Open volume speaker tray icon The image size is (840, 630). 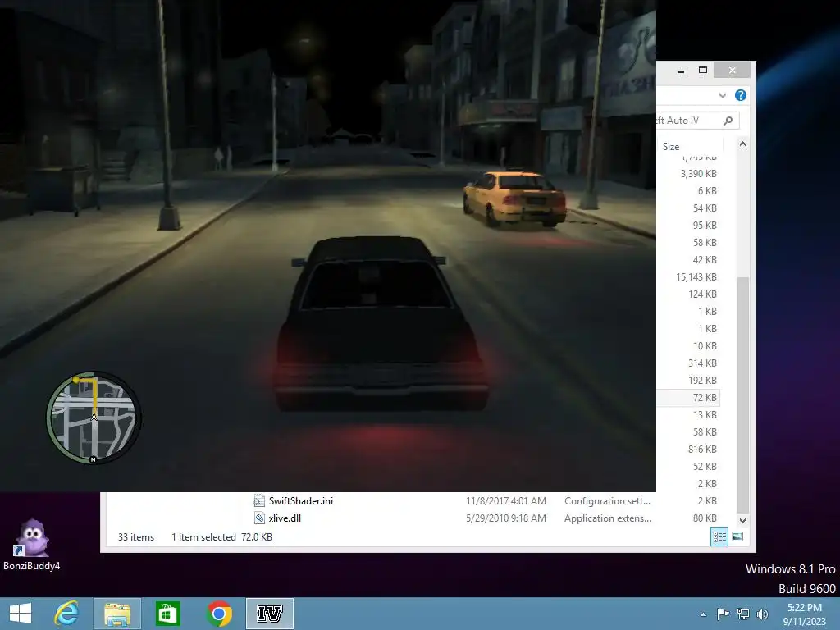pos(762,614)
